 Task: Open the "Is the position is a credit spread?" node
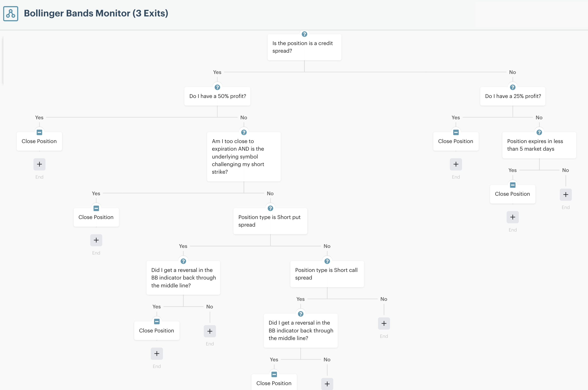point(304,47)
